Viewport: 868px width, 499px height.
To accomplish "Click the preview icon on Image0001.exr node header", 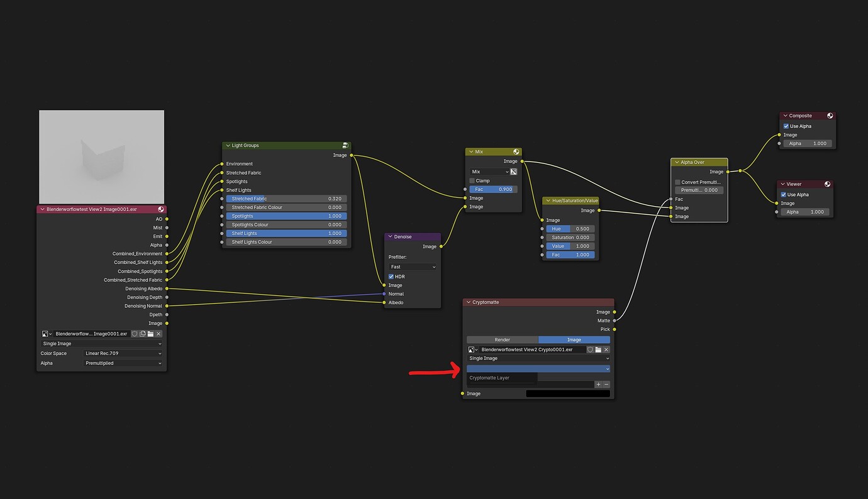I will click(161, 209).
